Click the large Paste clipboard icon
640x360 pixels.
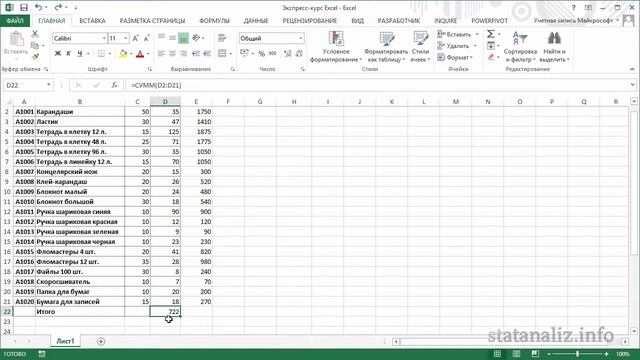(x=16, y=39)
